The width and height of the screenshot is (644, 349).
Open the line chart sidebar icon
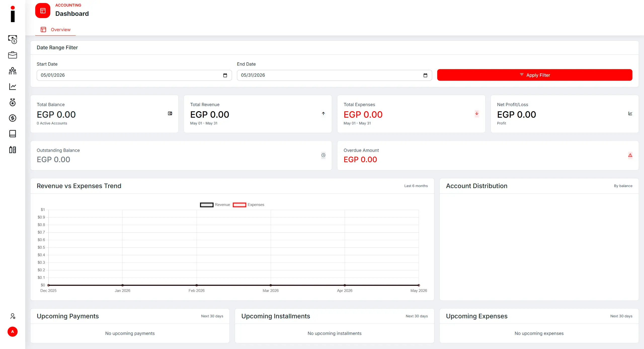[x=13, y=87]
